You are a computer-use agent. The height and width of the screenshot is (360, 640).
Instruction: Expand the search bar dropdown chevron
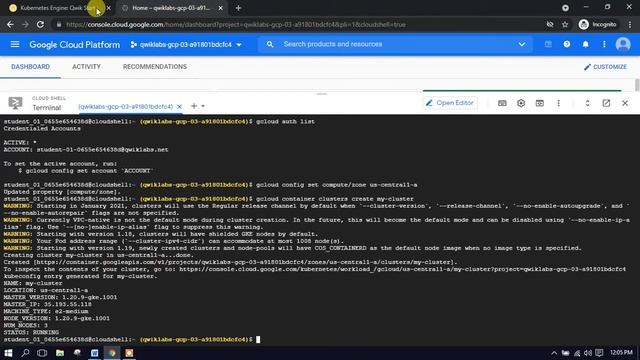(x=522, y=44)
